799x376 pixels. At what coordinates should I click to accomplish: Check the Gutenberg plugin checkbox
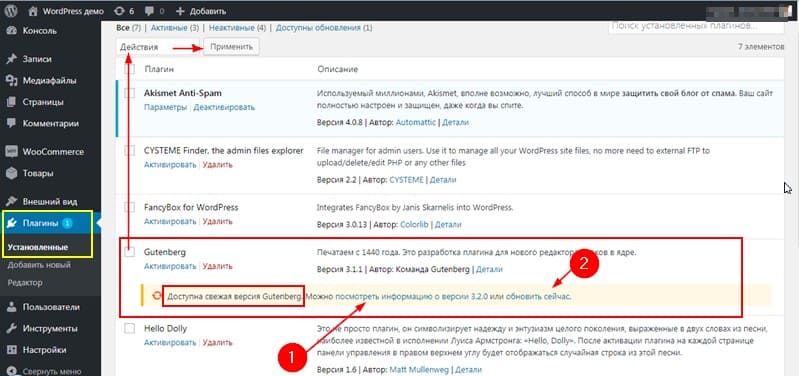(x=130, y=252)
